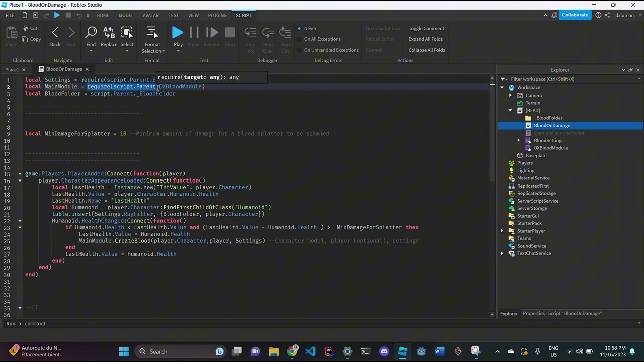Open the Roblox Studio help icon

coord(598,15)
